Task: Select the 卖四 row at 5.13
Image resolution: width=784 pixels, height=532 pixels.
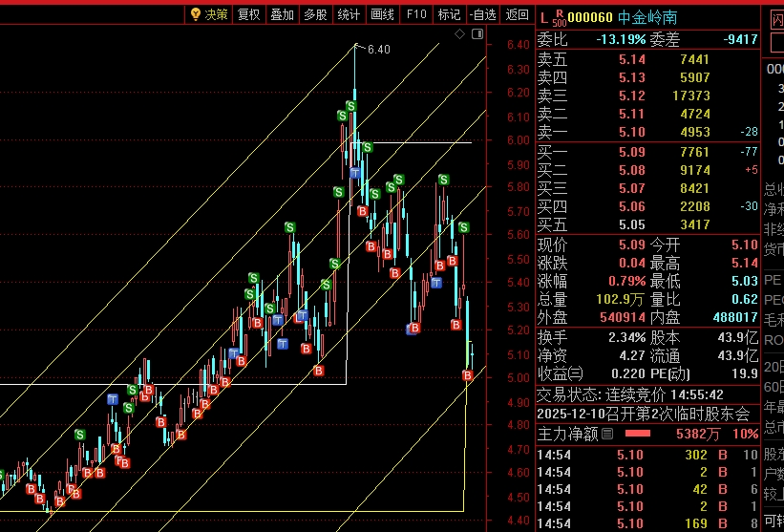Action: click(647, 77)
